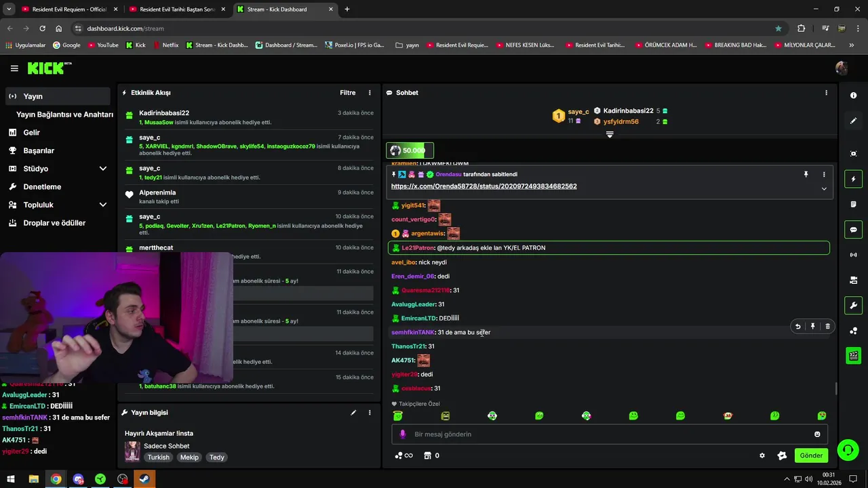Image resolution: width=868 pixels, height=488 pixels.
Task: Expand the Topluluk sidebar section
Action: [x=103, y=205]
